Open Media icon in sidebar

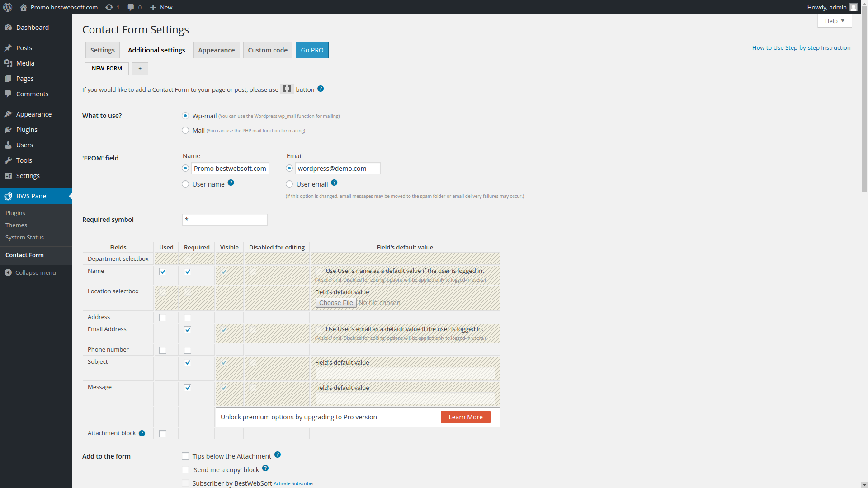coord(8,63)
